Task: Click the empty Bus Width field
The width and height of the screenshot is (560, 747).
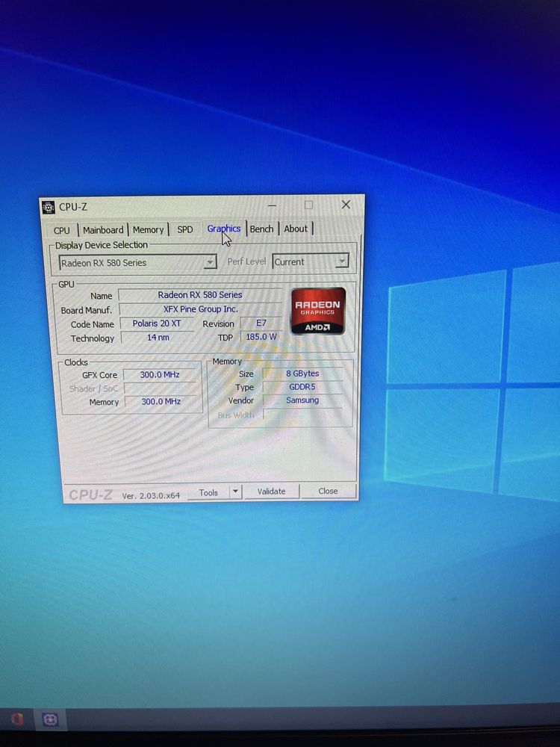Action: [x=303, y=415]
